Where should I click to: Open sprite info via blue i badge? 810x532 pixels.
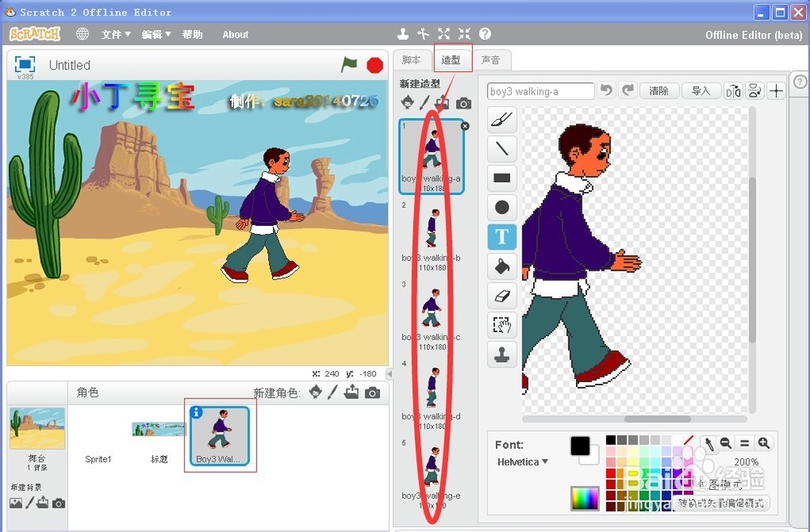pos(196,413)
